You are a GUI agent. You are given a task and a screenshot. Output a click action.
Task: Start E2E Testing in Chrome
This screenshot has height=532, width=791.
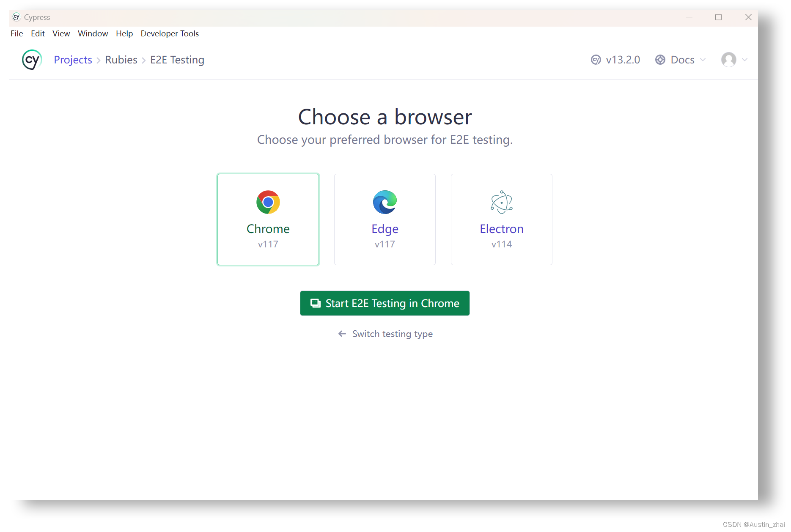(x=385, y=303)
